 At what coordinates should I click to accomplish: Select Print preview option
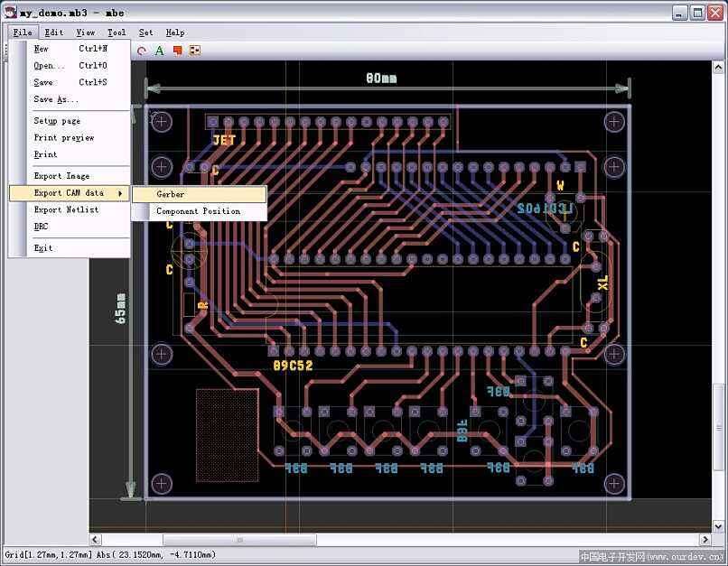tap(59, 137)
